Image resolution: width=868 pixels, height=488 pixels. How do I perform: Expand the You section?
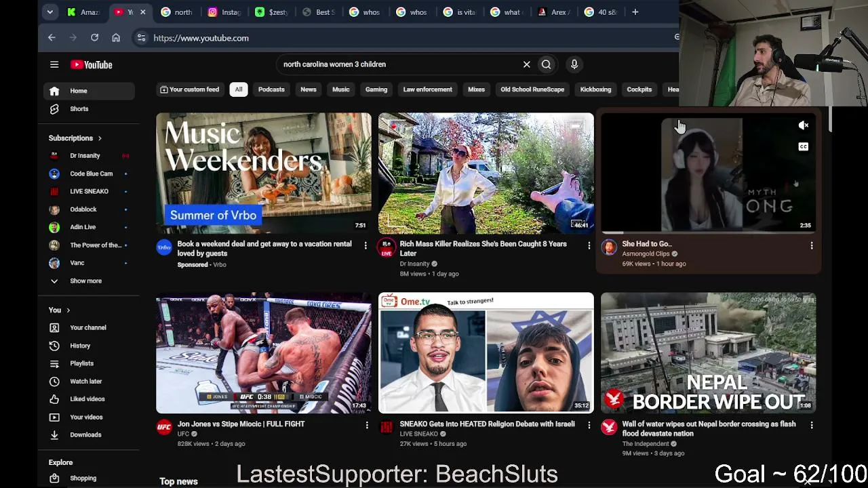pyautogui.click(x=60, y=310)
